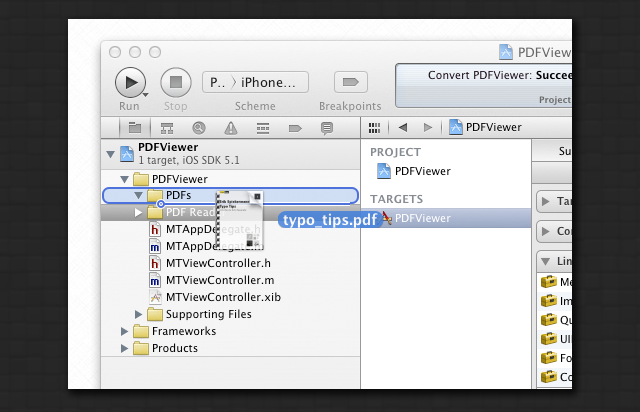Go forward in editor history

pos(427,127)
